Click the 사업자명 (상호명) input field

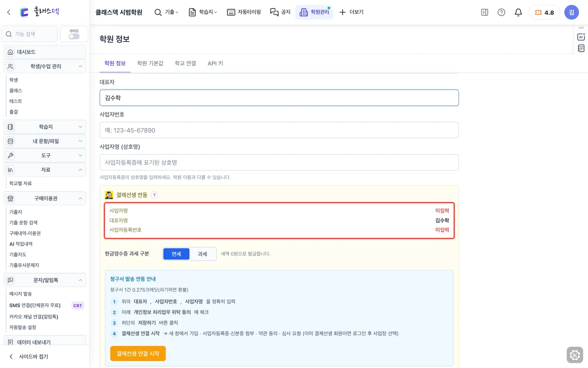coord(279,162)
